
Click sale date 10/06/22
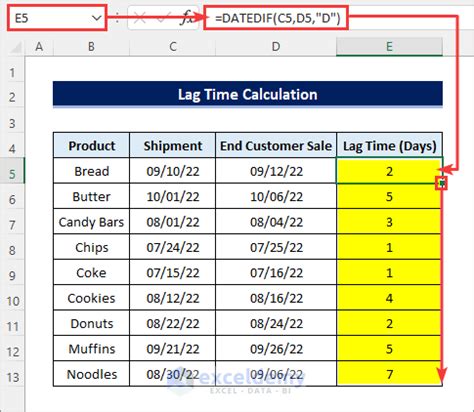[x=276, y=196]
